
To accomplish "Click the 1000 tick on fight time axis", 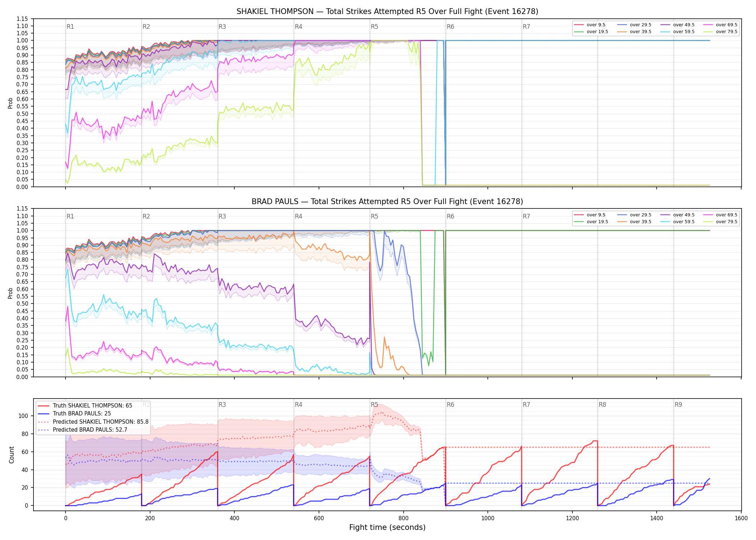I will pyautogui.click(x=488, y=518).
